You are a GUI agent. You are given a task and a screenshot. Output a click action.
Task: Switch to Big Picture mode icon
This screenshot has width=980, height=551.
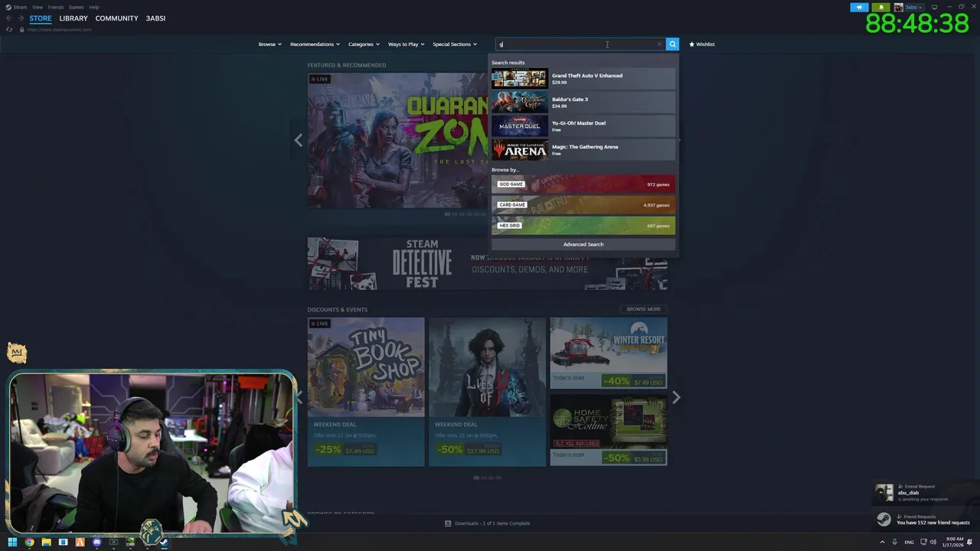(934, 7)
